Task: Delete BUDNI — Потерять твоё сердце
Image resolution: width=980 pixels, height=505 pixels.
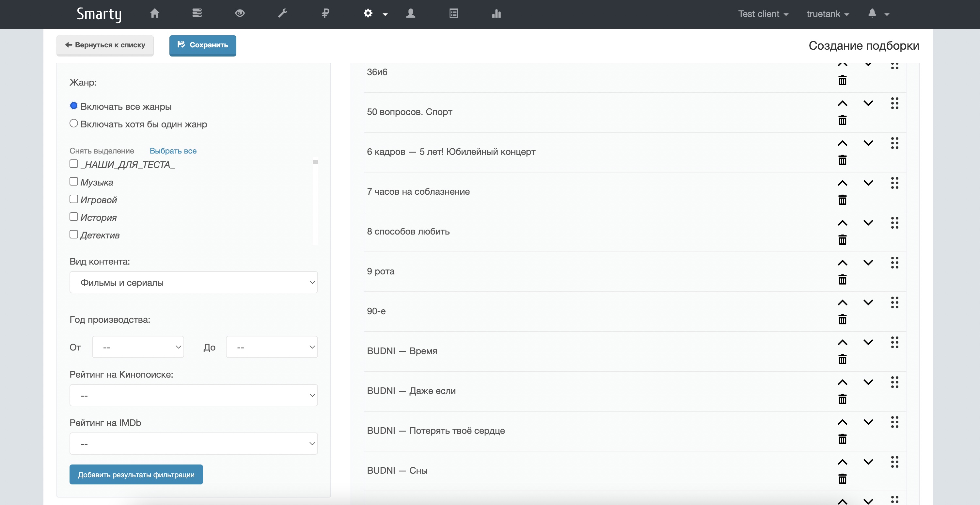Action: coord(842,439)
